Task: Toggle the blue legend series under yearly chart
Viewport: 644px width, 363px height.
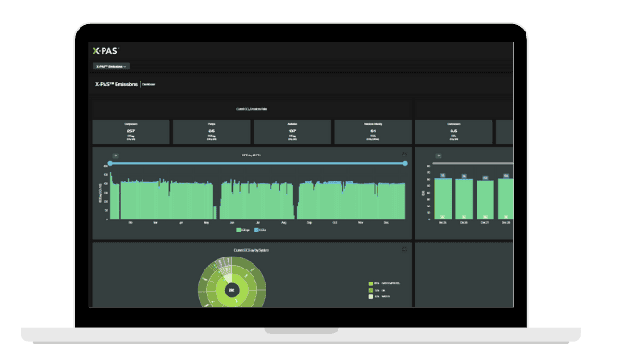Action: pos(260,230)
